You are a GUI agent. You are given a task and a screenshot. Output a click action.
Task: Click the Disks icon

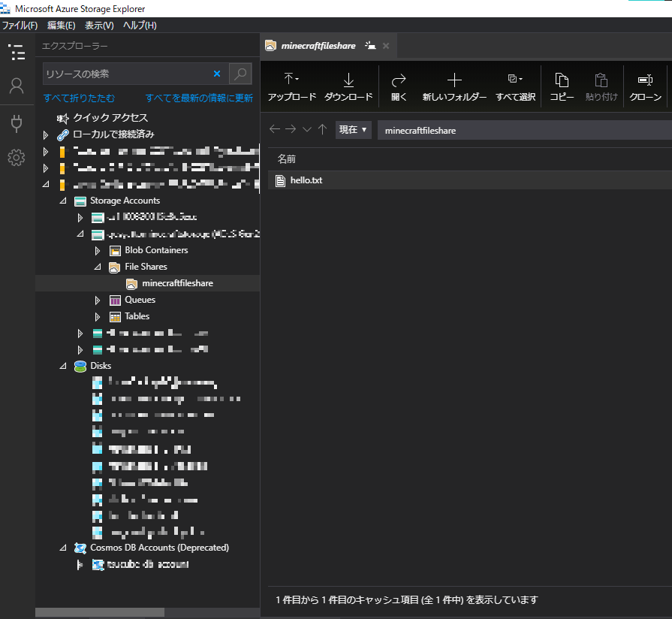tap(80, 366)
